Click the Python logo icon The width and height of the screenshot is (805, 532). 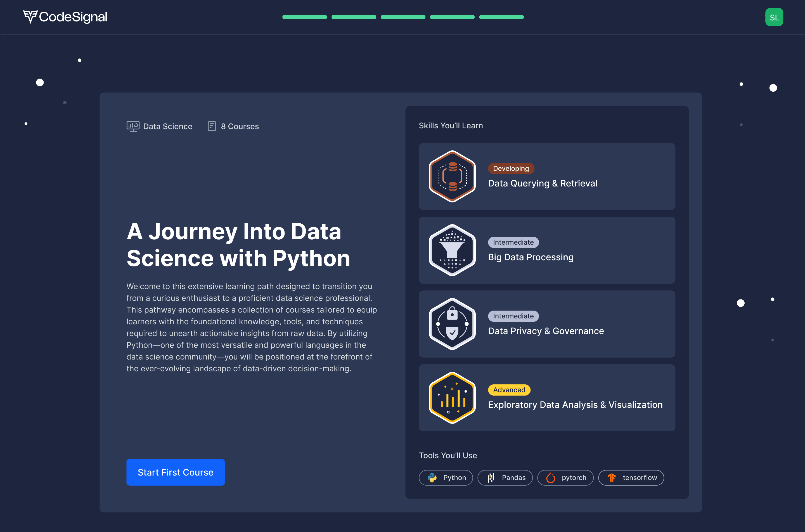click(432, 478)
